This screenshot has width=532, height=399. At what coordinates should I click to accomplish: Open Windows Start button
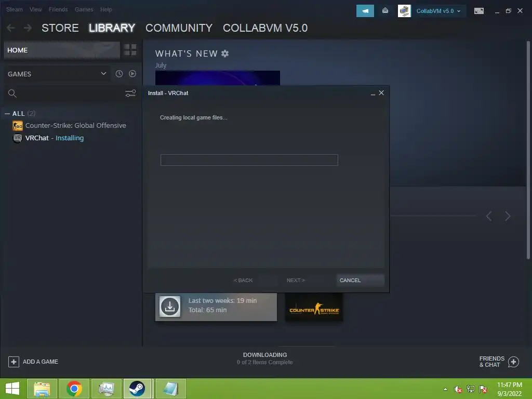coord(12,389)
